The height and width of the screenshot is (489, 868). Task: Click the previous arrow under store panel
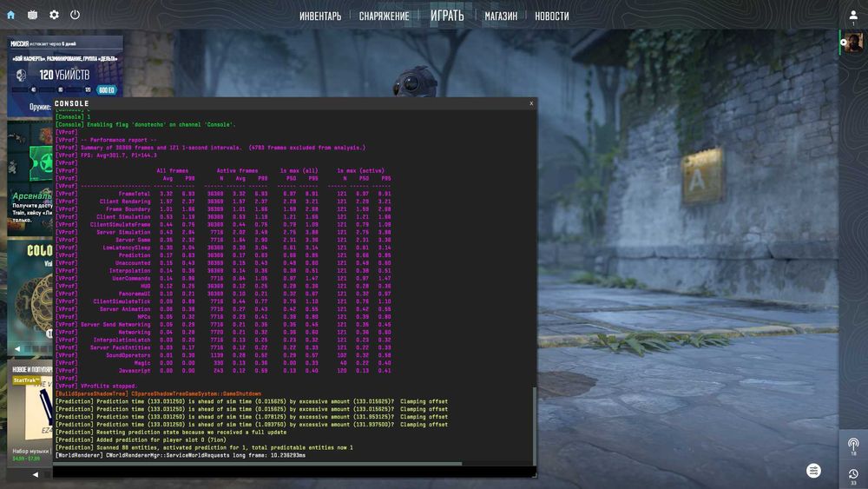36,474
